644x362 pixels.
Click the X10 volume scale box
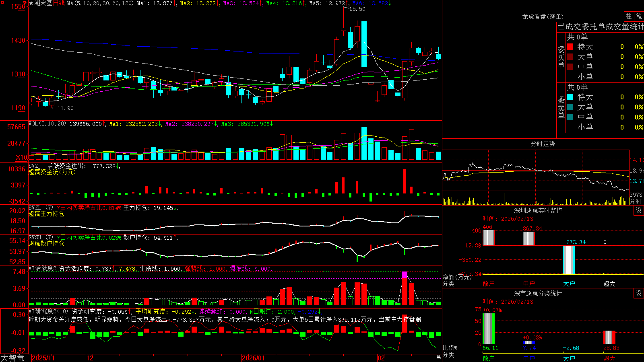click(21, 157)
